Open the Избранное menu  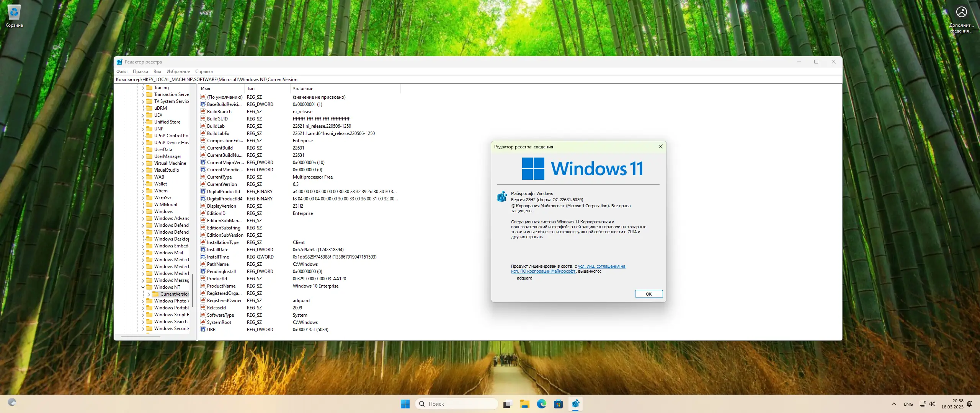point(178,72)
